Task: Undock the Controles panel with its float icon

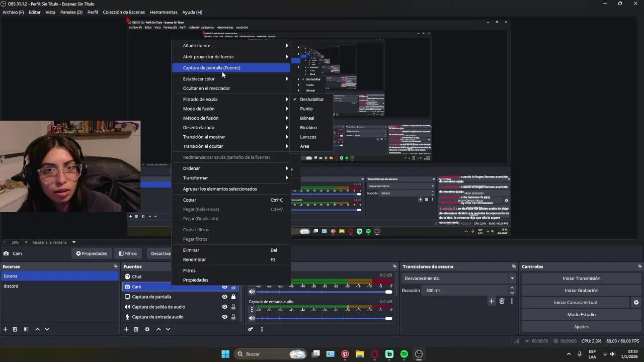Action: [639, 266]
